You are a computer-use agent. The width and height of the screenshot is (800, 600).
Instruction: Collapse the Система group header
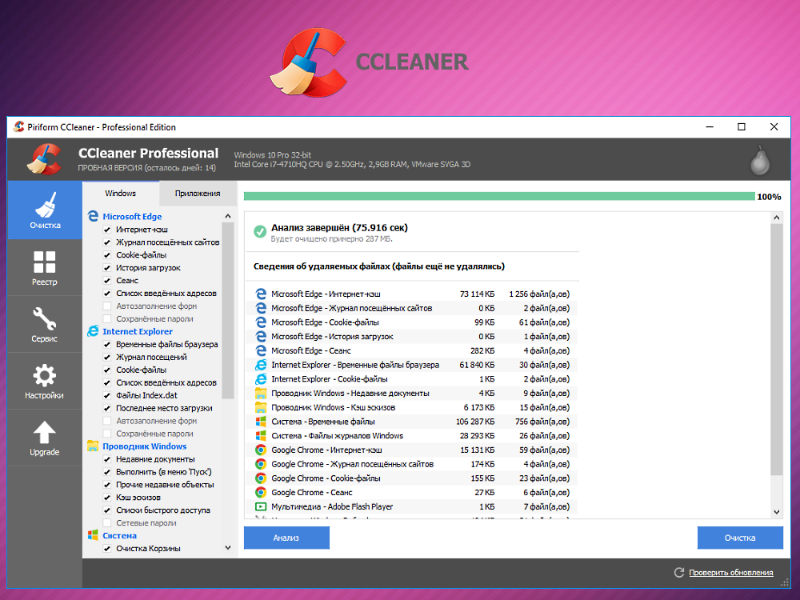tap(119, 535)
